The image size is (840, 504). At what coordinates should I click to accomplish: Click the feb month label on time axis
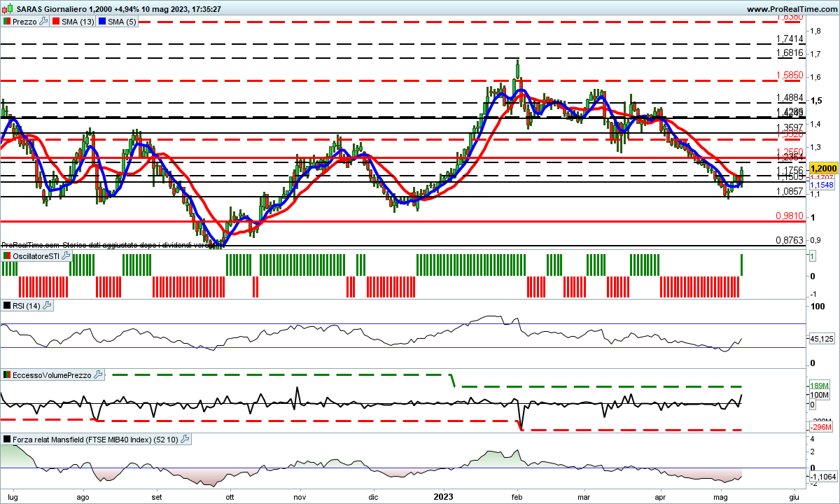[x=517, y=497]
